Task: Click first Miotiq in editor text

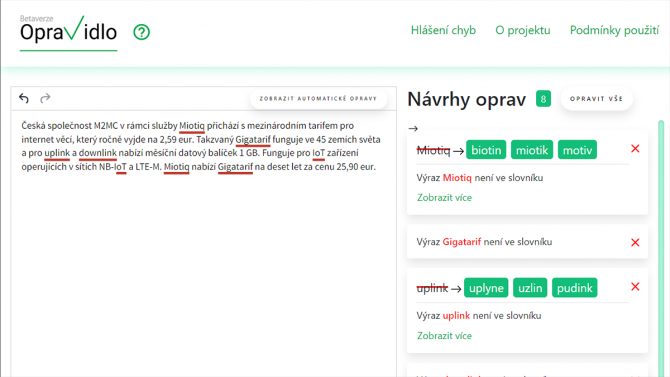Action: 192,126
